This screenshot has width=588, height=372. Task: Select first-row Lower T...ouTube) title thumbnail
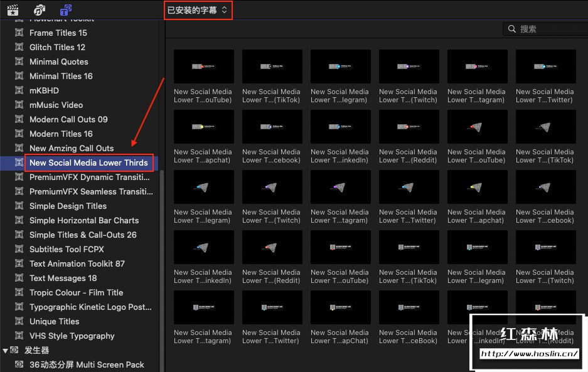pos(204,66)
